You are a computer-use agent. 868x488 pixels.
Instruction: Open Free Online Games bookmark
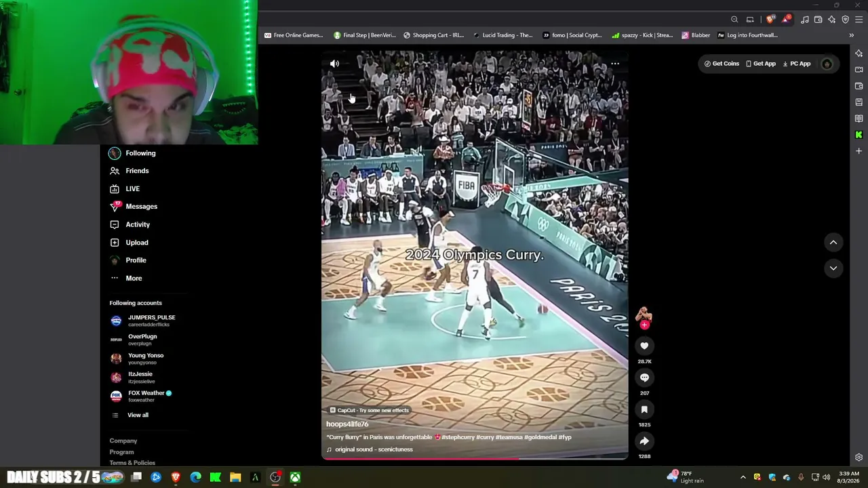coord(294,35)
